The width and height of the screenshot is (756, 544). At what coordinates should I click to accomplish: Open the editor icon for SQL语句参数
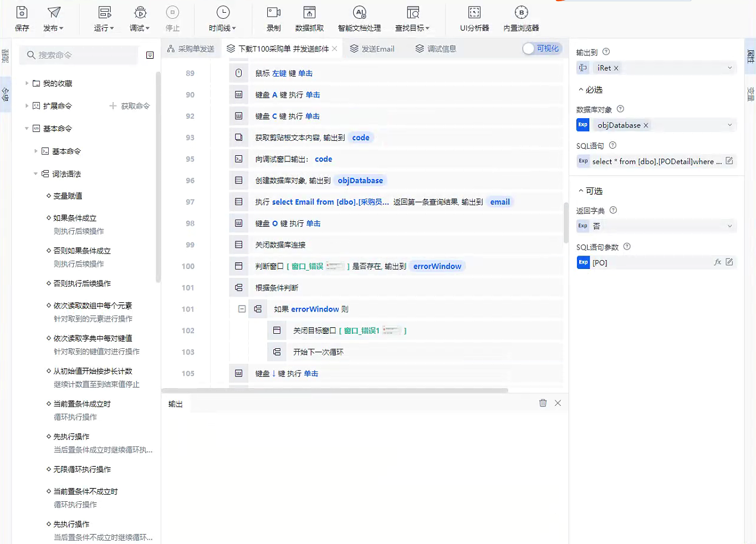[x=729, y=262]
